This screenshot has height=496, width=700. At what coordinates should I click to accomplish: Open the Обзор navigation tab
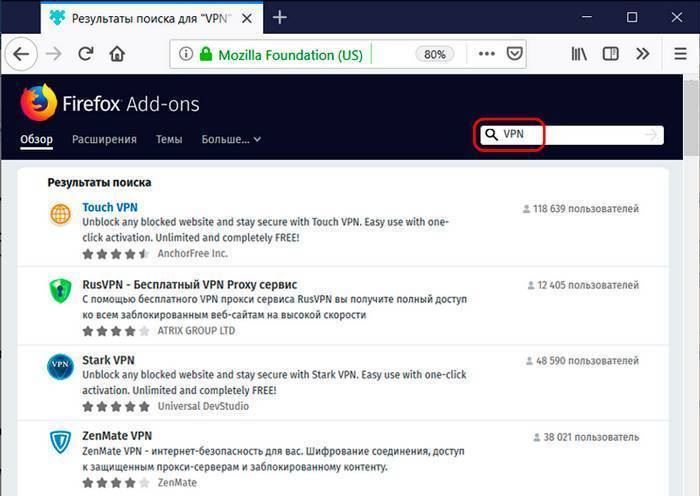pos(37,139)
